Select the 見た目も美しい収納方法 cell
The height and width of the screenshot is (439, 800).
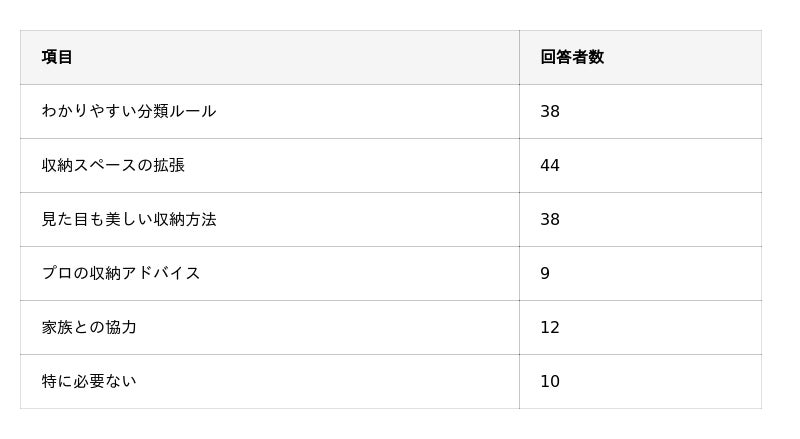click(x=270, y=220)
